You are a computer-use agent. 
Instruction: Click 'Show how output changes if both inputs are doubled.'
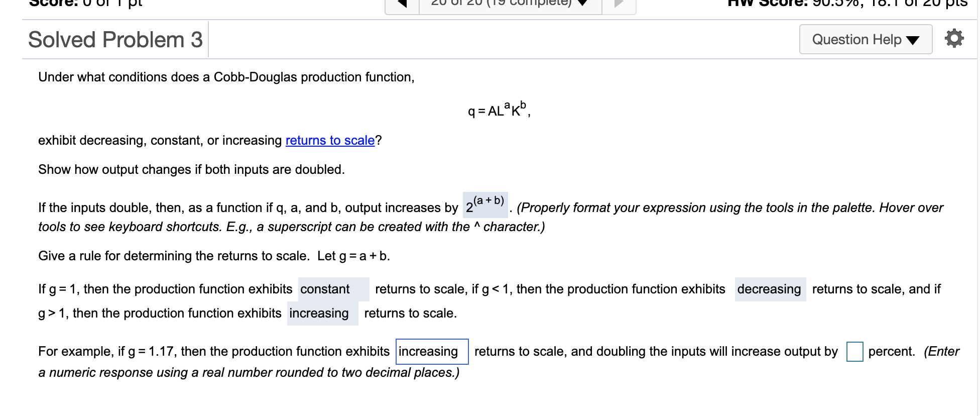(191, 169)
